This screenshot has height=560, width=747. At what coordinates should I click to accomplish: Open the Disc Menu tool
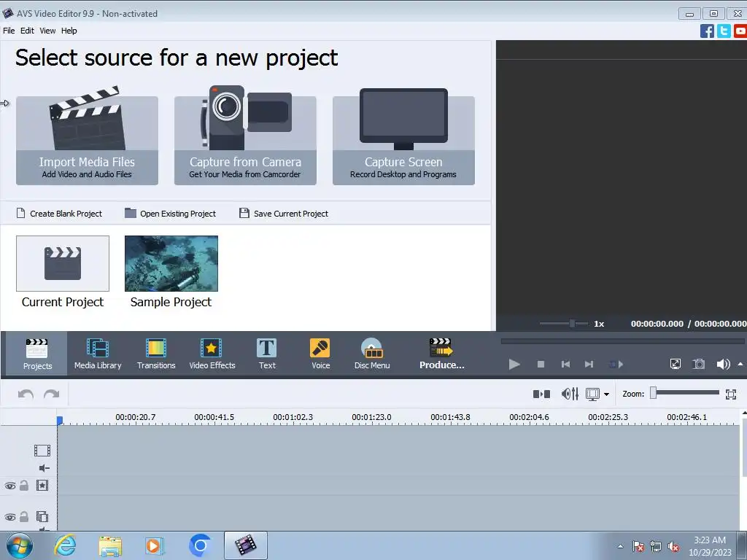372,354
